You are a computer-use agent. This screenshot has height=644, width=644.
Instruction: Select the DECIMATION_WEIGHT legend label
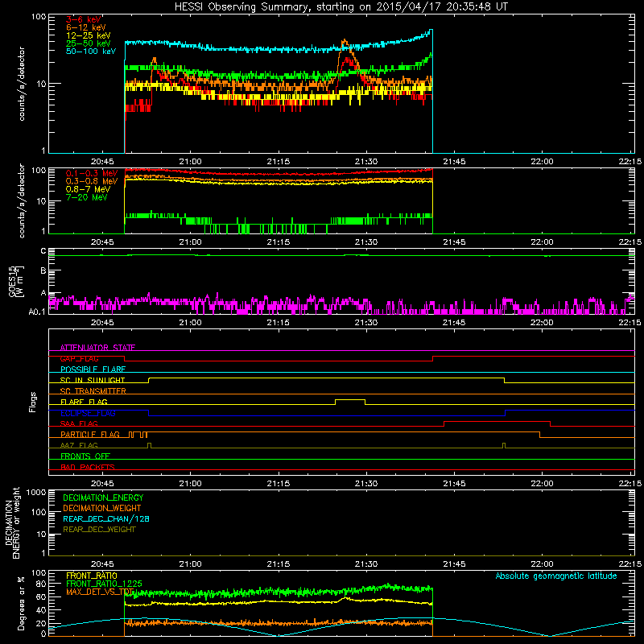click(102, 508)
